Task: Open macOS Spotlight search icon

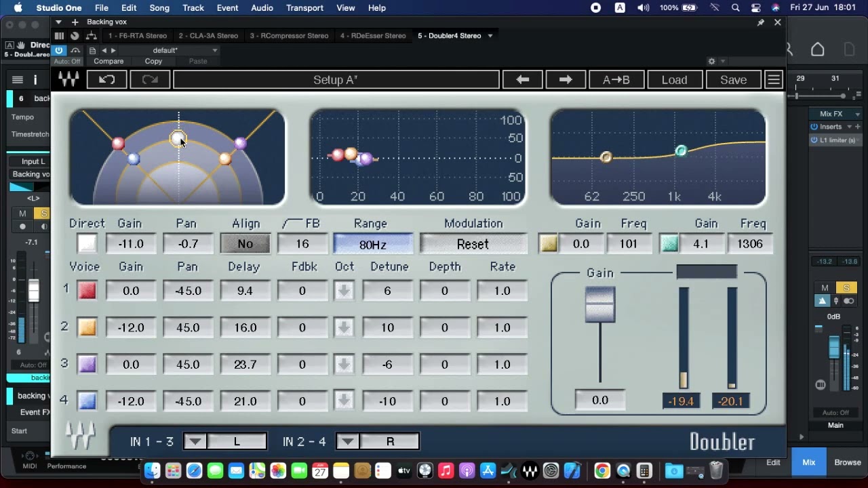Action: coord(735,7)
